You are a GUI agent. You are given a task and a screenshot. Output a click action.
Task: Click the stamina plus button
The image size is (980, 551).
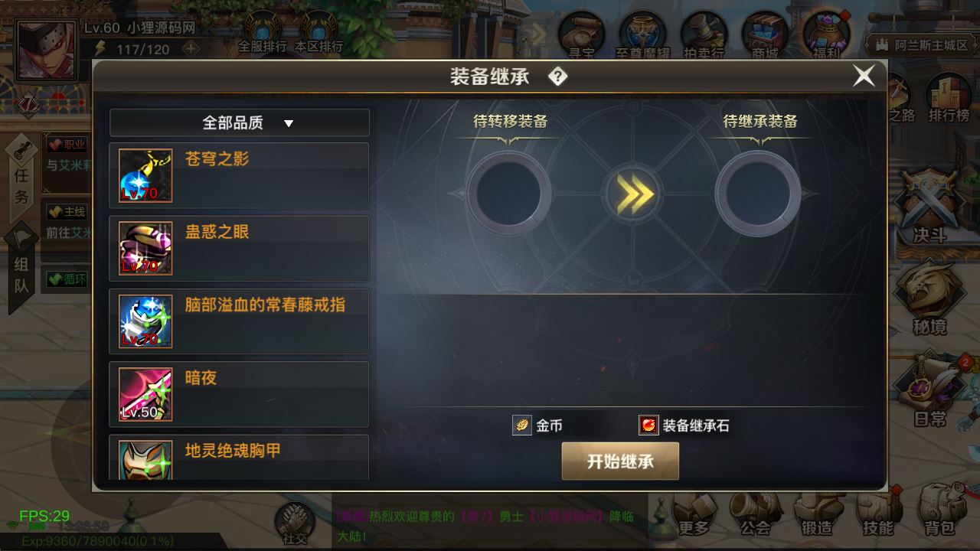coord(191,48)
